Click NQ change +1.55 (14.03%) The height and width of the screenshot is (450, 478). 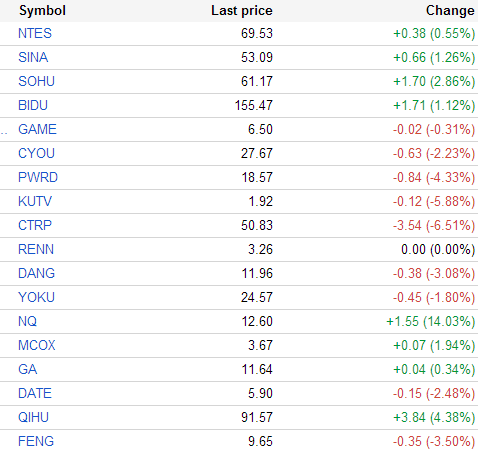point(431,321)
